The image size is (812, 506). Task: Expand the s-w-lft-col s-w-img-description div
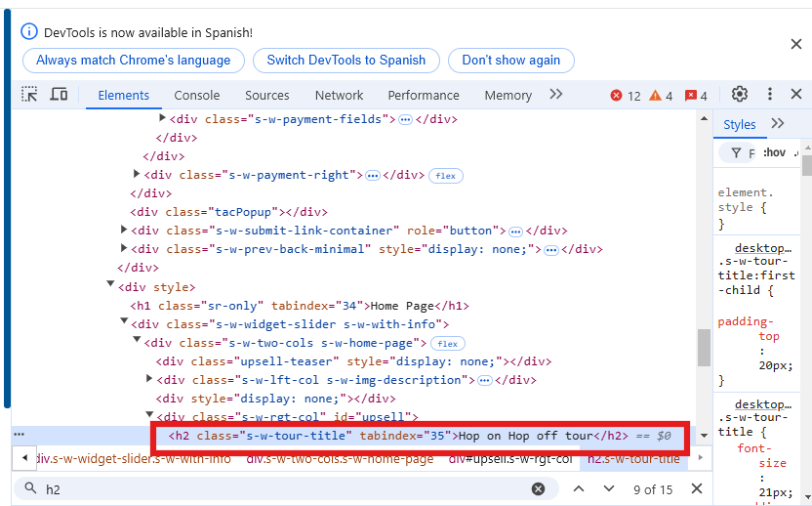click(x=149, y=378)
